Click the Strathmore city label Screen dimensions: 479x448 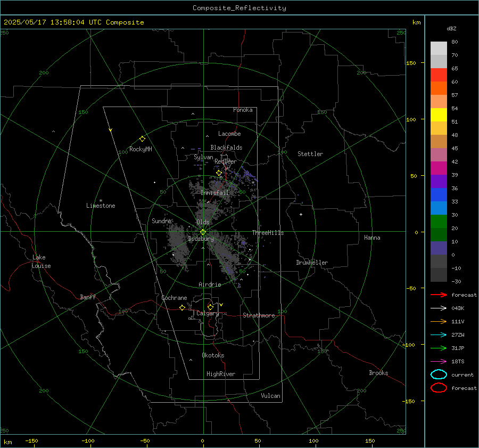pos(259,315)
